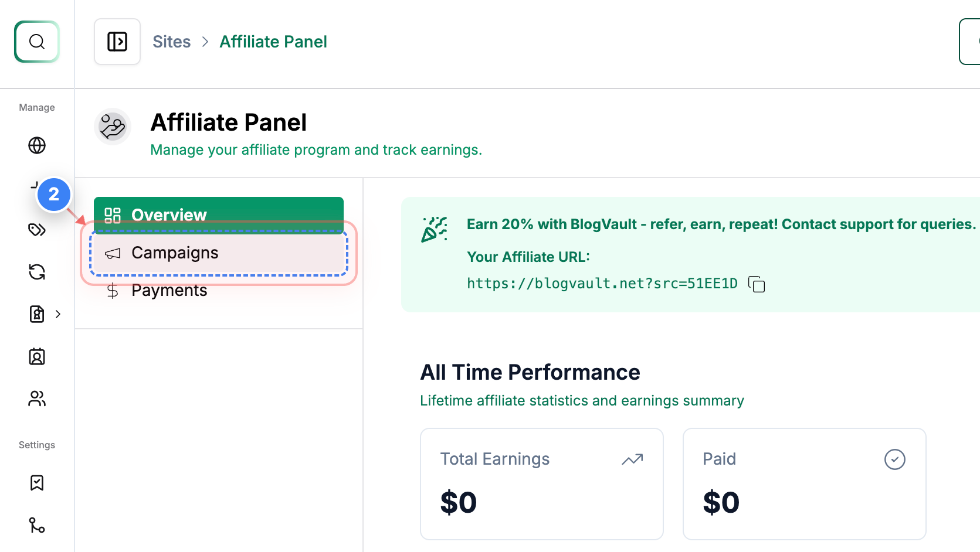Go to Sites breadcrumb link
980x552 pixels.
pyautogui.click(x=171, y=42)
